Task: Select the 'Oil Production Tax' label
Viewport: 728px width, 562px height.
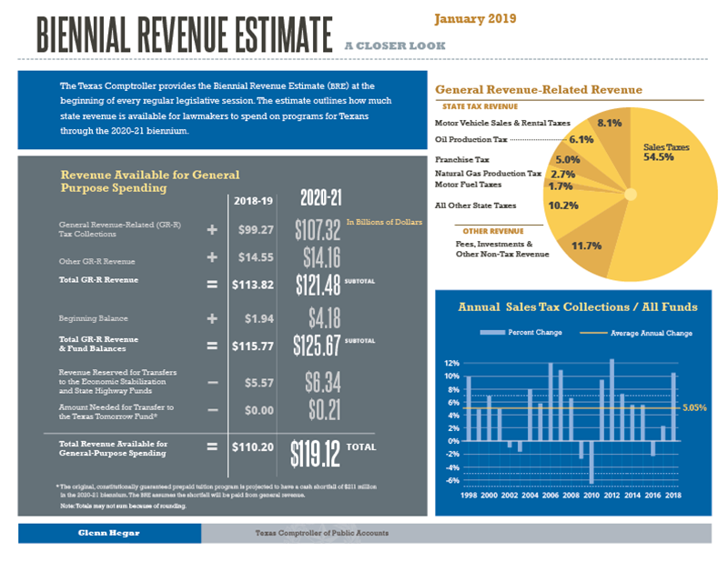Action: tap(470, 139)
